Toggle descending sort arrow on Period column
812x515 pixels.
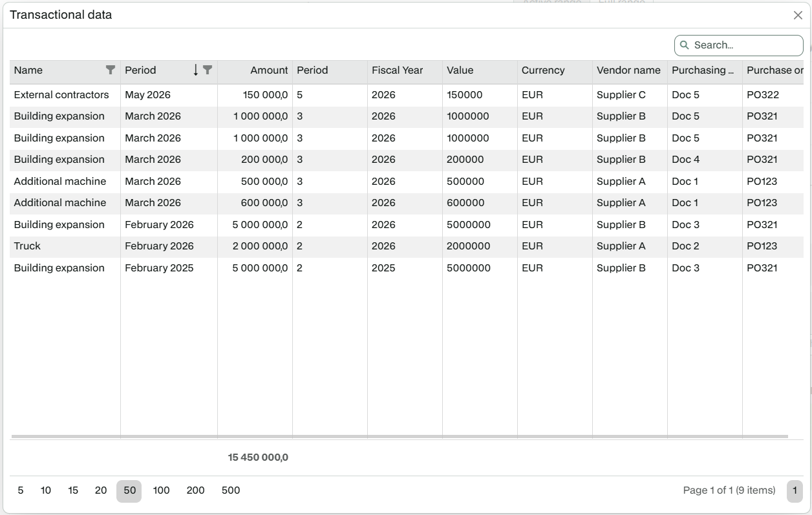(x=196, y=70)
